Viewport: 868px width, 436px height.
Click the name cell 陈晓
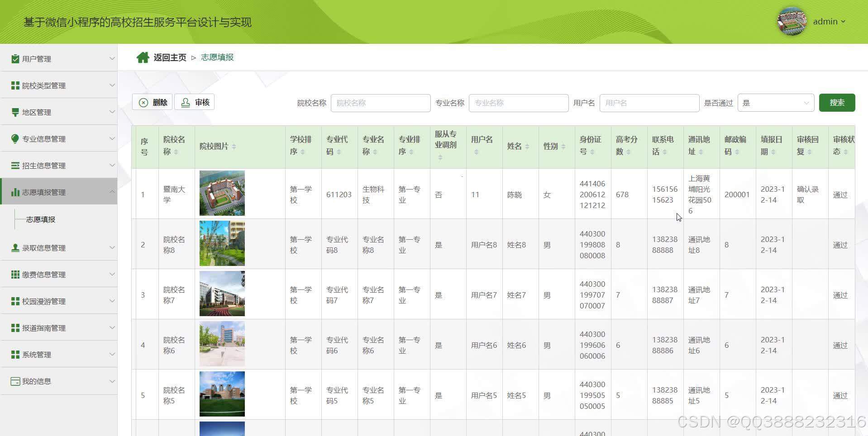pyautogui.click(x=515, y=194)
